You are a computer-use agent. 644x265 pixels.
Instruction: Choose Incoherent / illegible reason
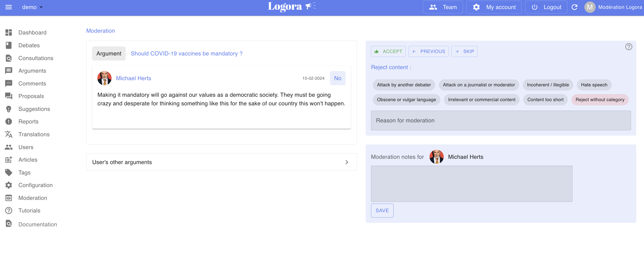click(x=548, y=85)
